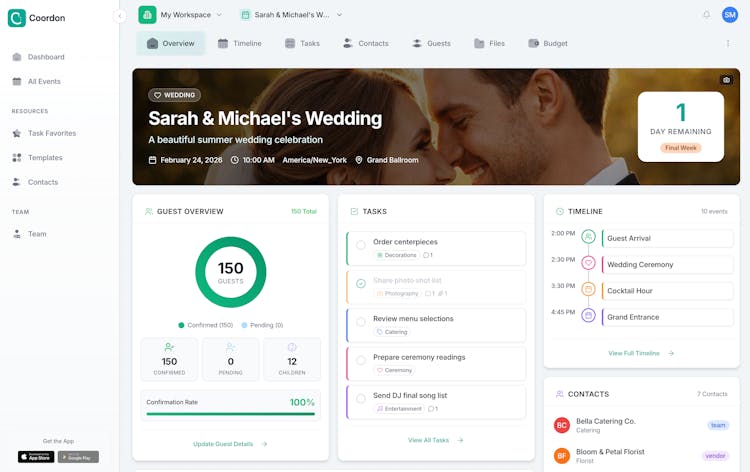
Task: Click the View Full Timeline link
Action: pos(641,353)
